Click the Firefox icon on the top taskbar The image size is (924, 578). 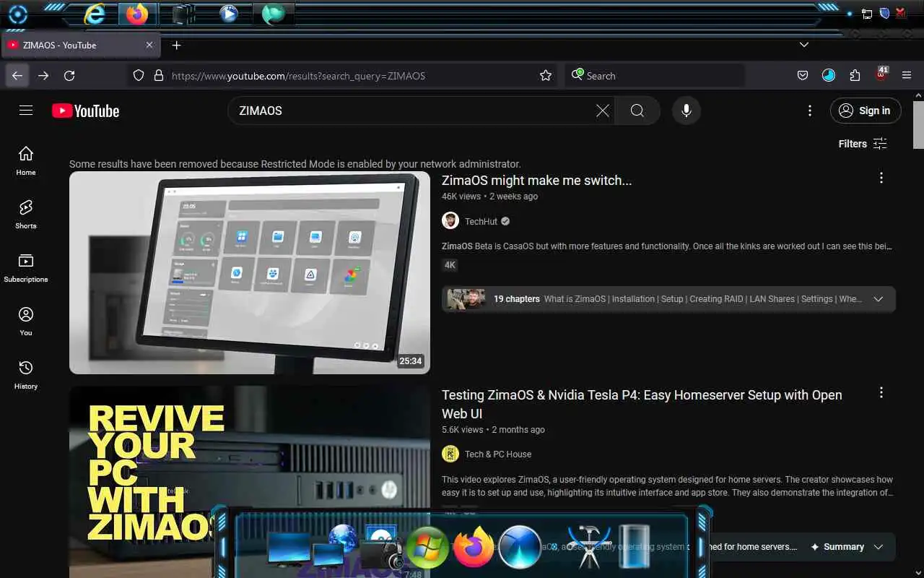tap(137, 14)
